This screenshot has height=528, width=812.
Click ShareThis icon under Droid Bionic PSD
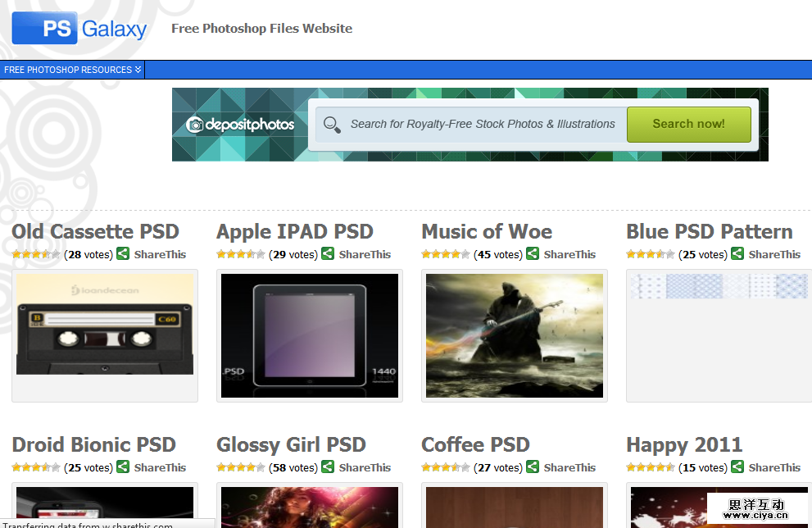(123, 467)
